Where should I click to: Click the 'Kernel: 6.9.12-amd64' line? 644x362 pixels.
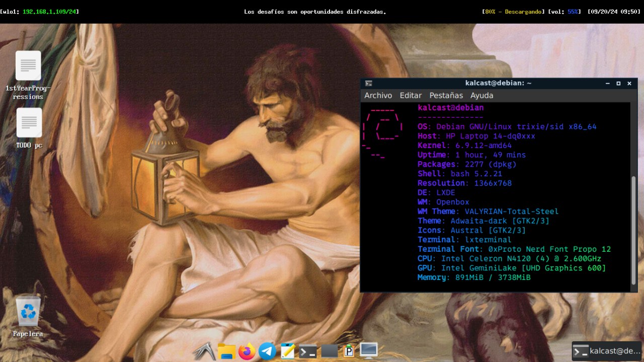pyautogui.click(x=464, y=146)
